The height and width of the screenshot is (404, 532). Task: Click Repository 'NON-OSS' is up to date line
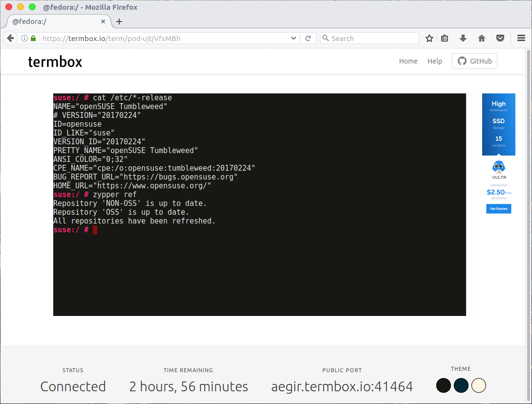coord(130,203)
